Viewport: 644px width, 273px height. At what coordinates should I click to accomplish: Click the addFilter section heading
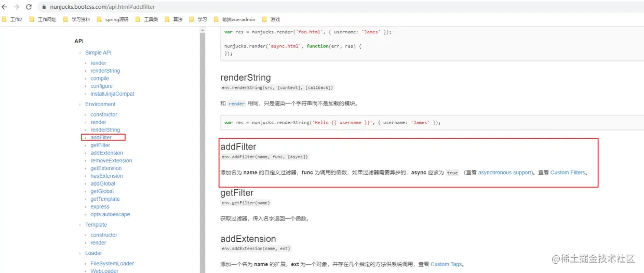(x=238, y=147)
